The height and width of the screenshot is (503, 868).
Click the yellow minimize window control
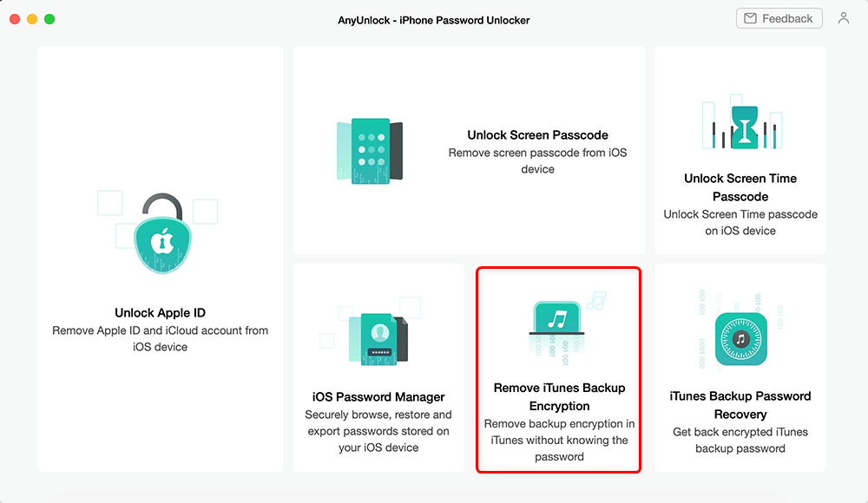point(32,16)
